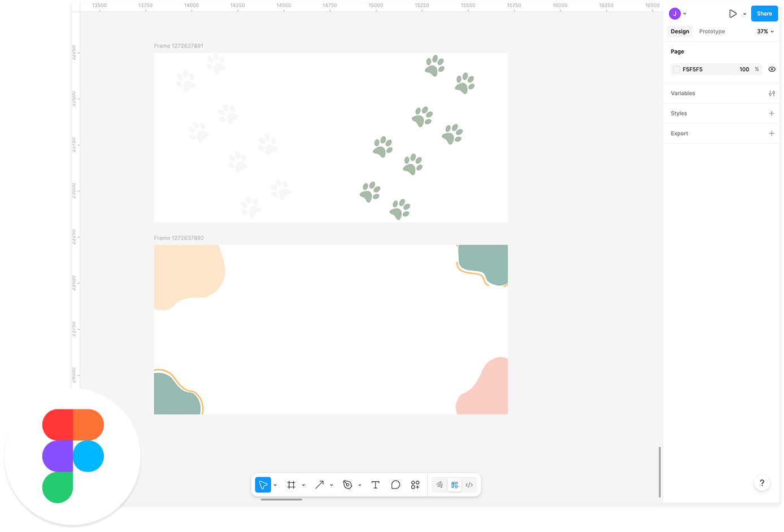Switch to Dev Mode code toggle
The width and height of the screenshot is (784, 532).
pos(469,485)
